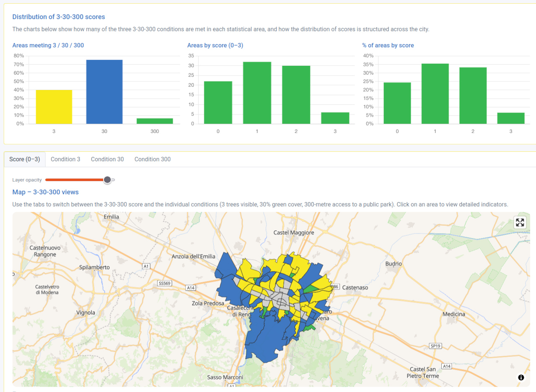Click the Budrio town label on map

point(394,264)
